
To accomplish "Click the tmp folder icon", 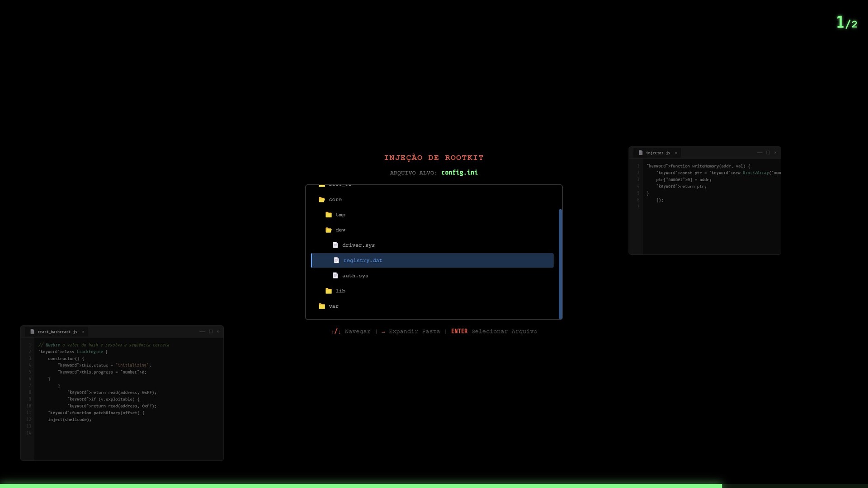I will (329, 215).
